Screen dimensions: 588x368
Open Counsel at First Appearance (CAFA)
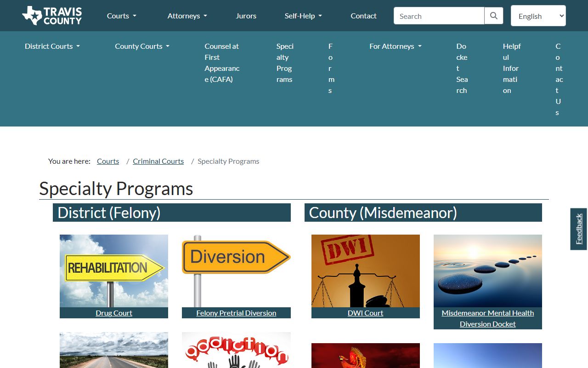(222, 63)
